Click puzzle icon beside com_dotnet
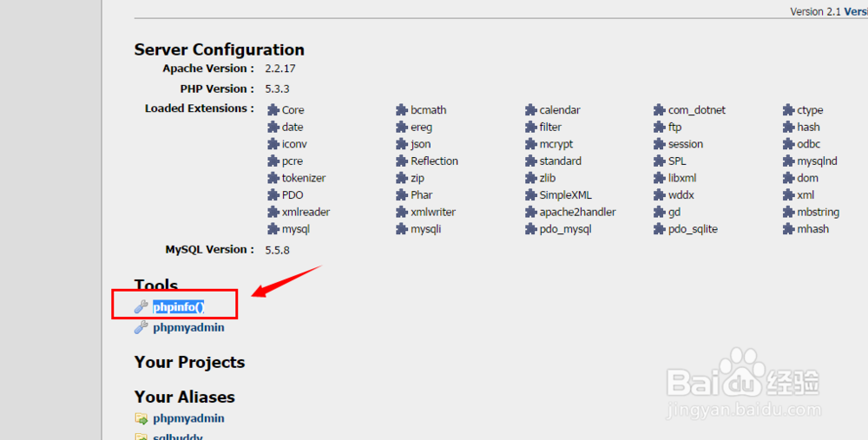Screen dimensions: 868x440 (x=660, y=110)
